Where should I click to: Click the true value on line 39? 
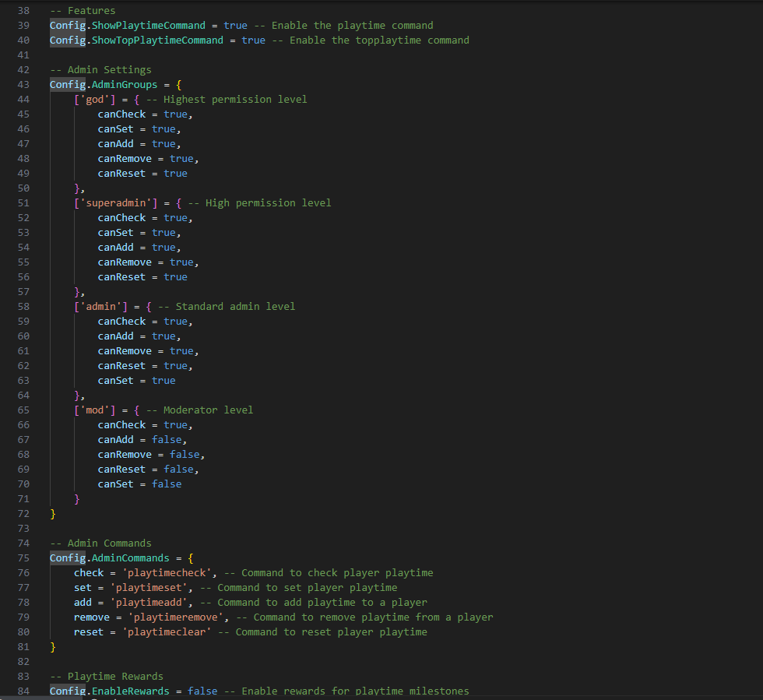coord(235,26)
